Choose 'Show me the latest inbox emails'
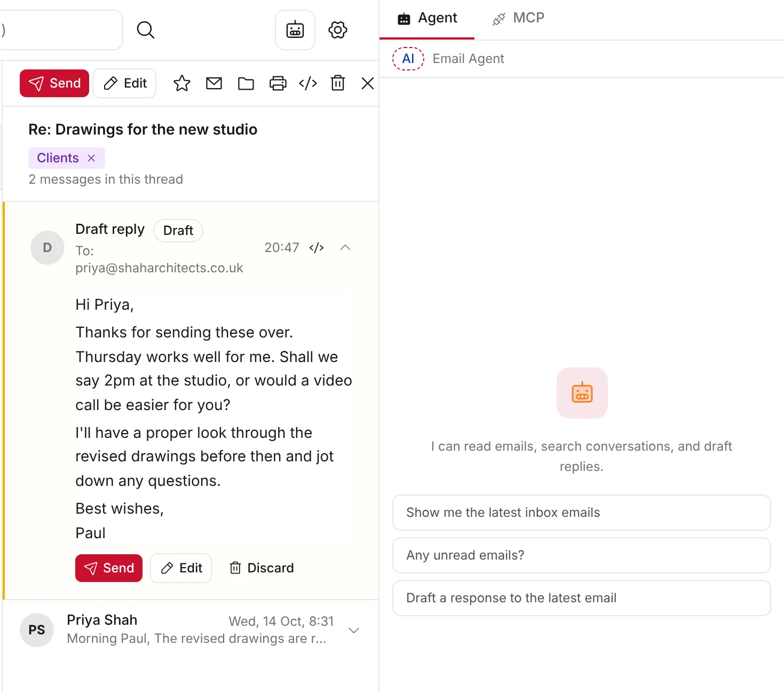 coord(582,513)
